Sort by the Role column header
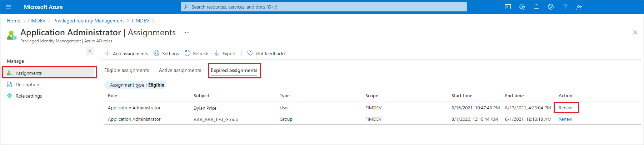Viewport: 644px width, 145px height. [113, 95]
